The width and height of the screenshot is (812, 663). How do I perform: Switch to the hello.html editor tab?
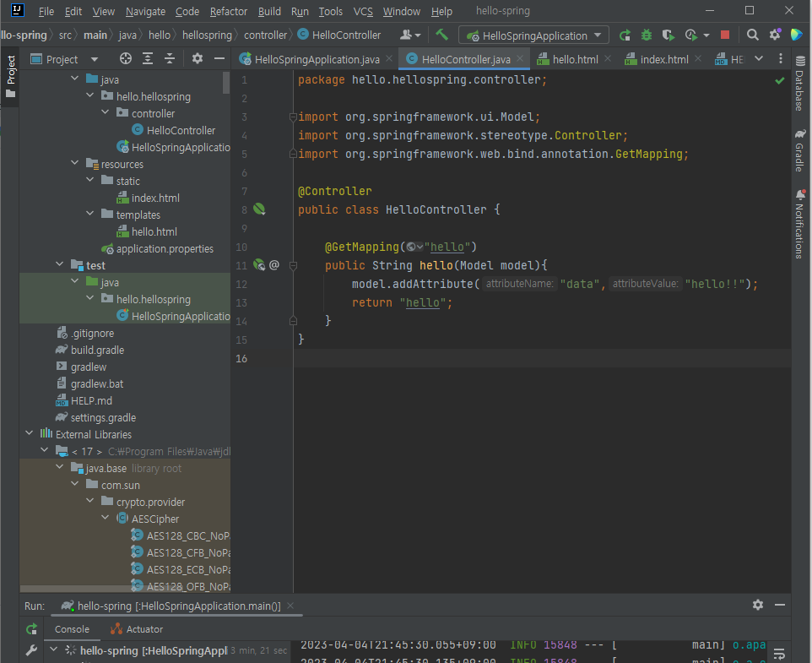pyautogui.click(x=575, y=59)
